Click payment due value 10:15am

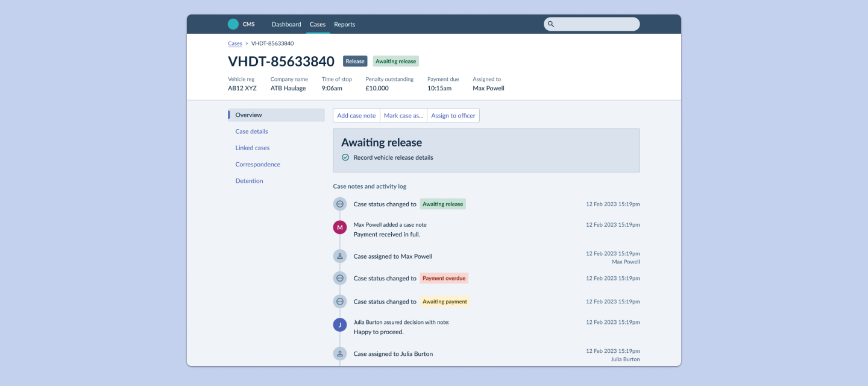pyautogui.click(x=439, y=88)
